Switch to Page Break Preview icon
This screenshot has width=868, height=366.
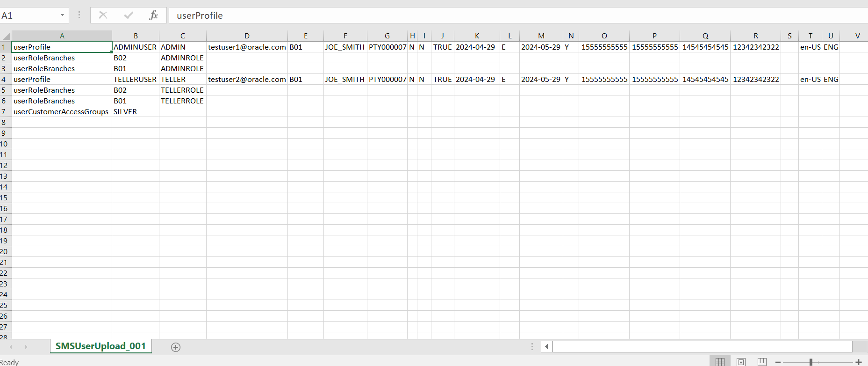pyautogui.click(x=762, y=362)
